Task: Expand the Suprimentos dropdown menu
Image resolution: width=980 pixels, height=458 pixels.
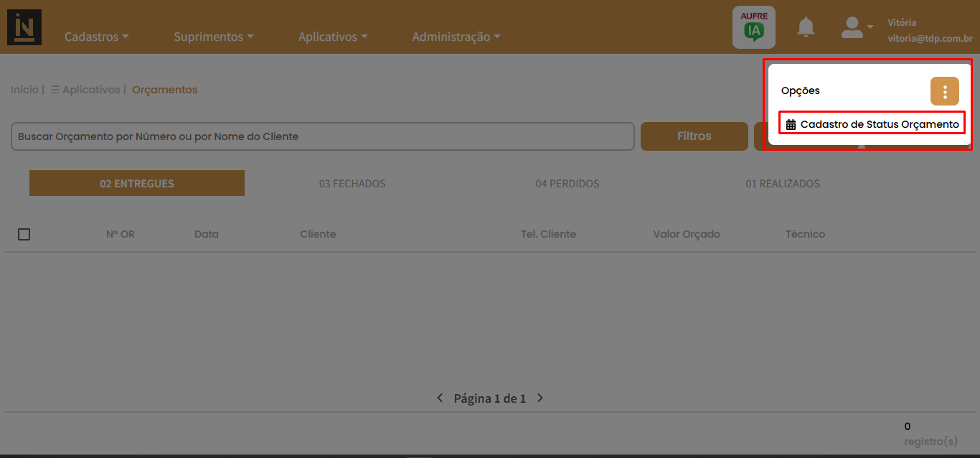Action: pos(213,37)
